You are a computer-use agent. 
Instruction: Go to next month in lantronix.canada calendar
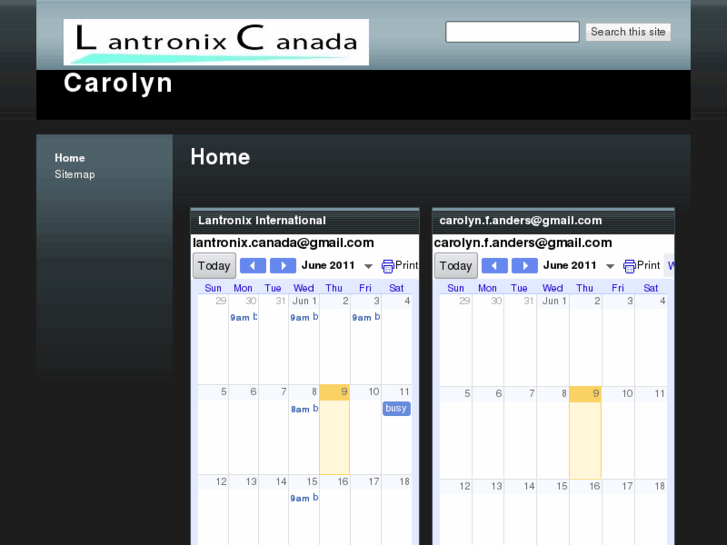click(x=283, y=266)
